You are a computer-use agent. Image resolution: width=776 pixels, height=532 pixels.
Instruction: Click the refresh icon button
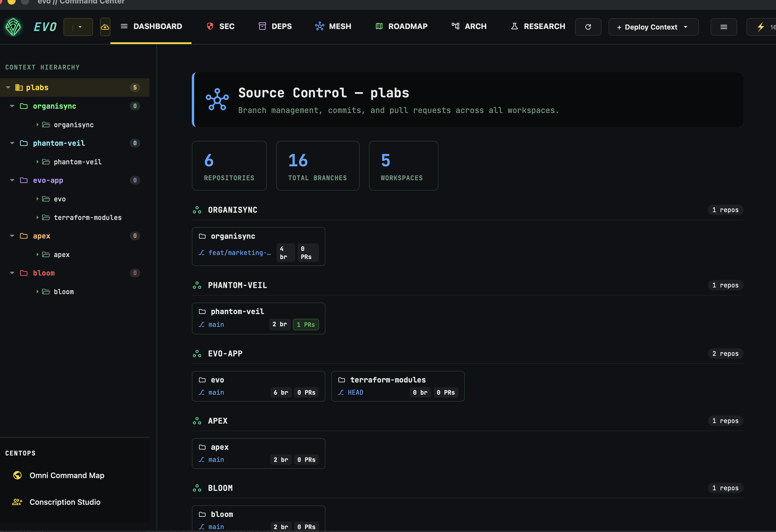588,27
